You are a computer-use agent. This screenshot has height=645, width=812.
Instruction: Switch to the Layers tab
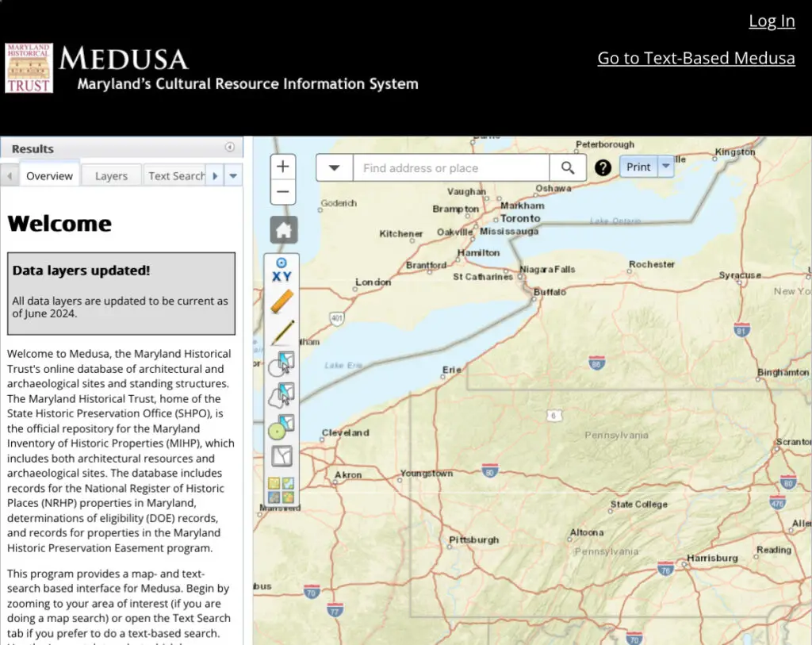pyautogui.click(x=111, y=175)
